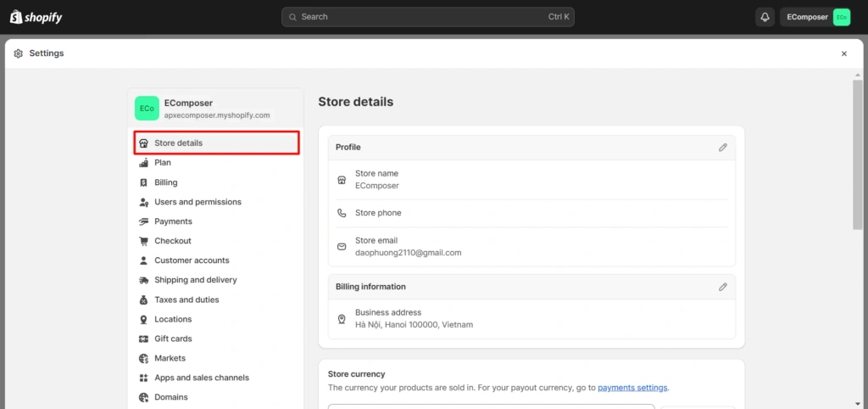
Task: Select Store details in settings sidebar
Action: click(216, 143)
